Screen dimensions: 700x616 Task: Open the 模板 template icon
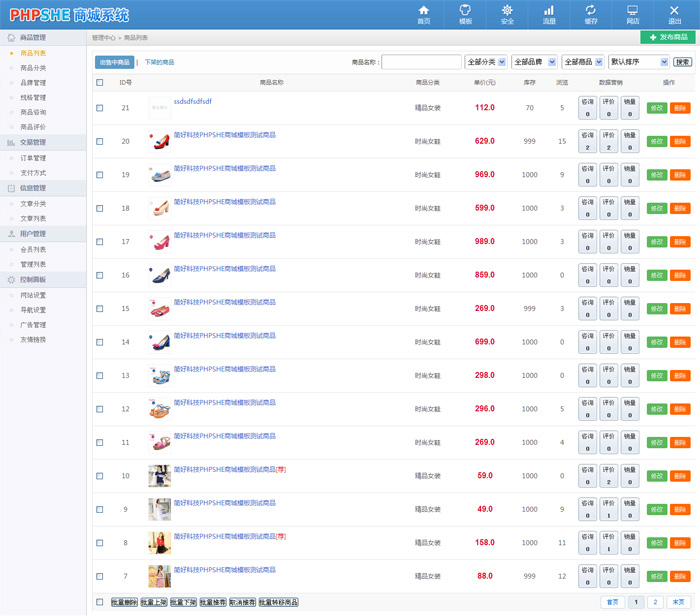click(465, 10)
